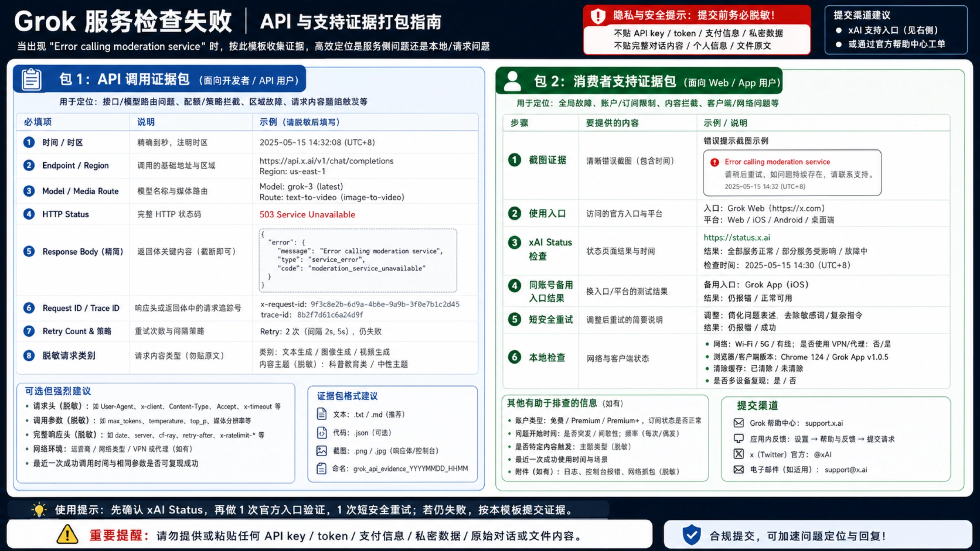The image size is (980, 551).
Task: Click the chat bubble icon beside 应用内反馈
Action: click(739, 439)
